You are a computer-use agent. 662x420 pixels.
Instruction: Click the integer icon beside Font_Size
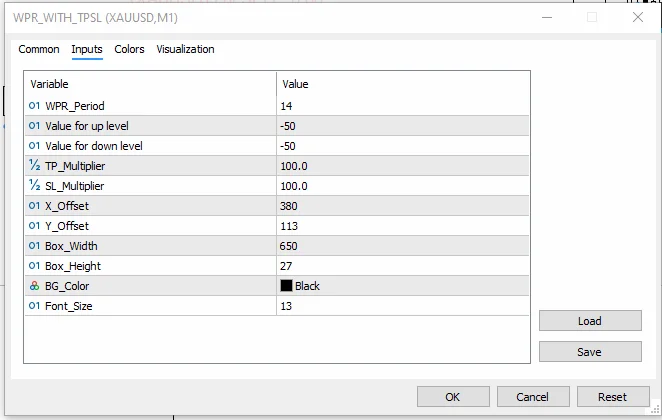click(35, 306)
